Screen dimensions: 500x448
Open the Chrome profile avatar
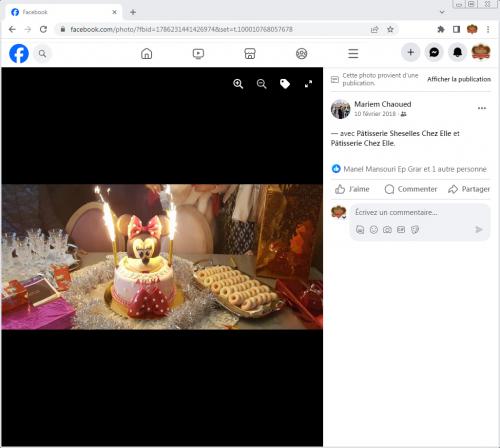tap(472, 29)
